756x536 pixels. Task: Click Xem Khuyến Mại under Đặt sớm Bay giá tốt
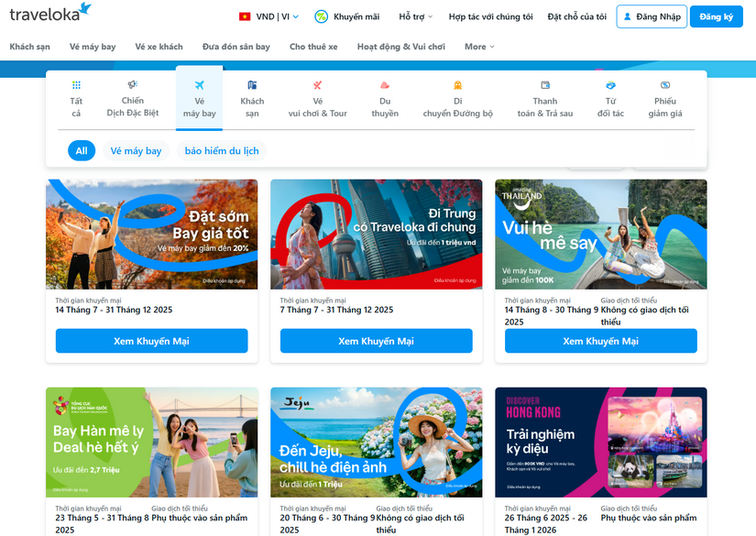pyautogui.click(x=152, y=341)
